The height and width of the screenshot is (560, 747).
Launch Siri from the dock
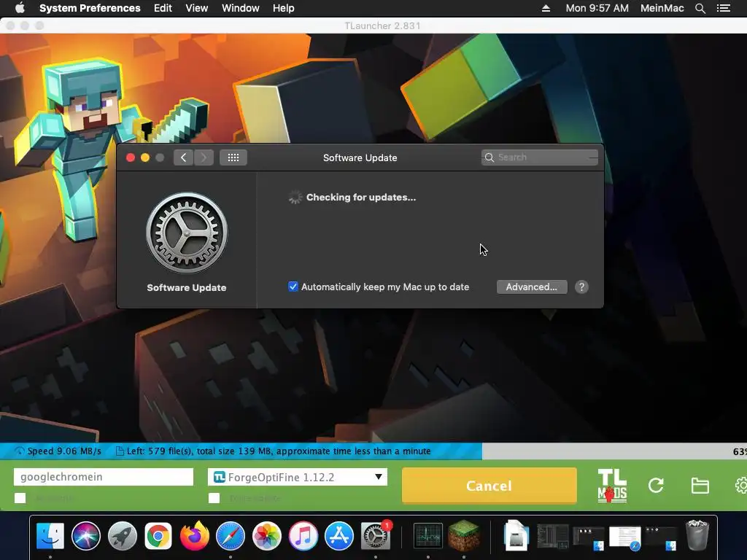pyautogui.click(x=86, y=536)
